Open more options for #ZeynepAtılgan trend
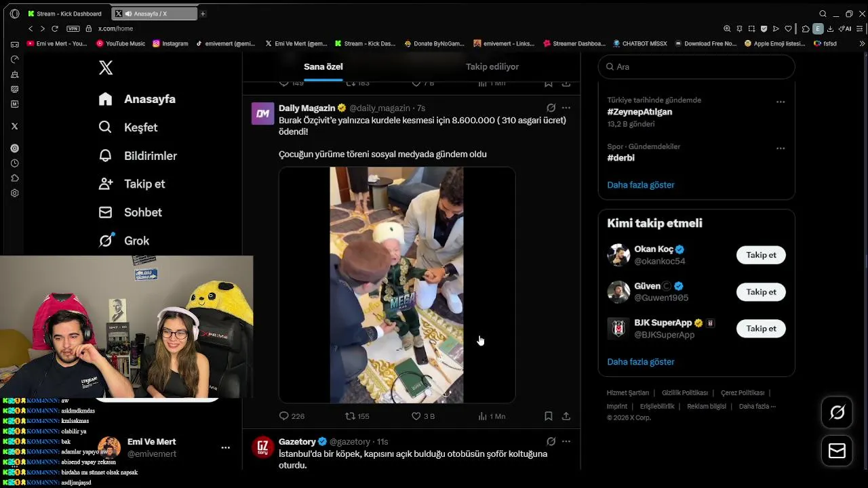 781,102
